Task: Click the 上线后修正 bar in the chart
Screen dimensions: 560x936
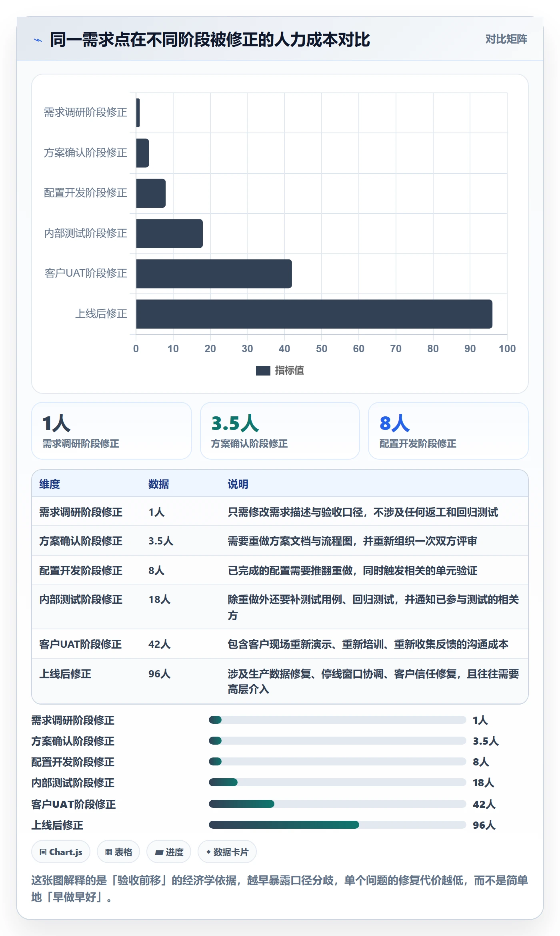Action: (314, 314)
